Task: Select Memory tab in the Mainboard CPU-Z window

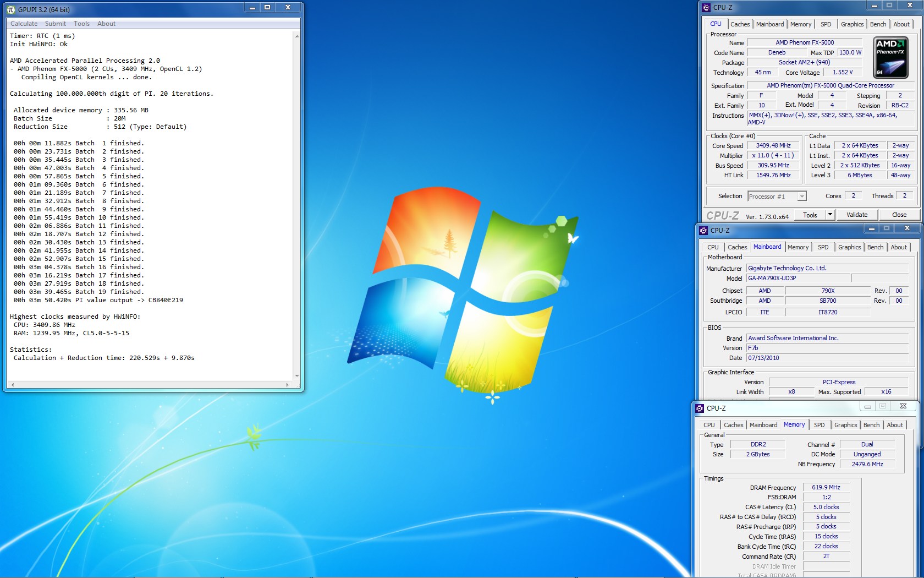Action: tap(798, 247)
